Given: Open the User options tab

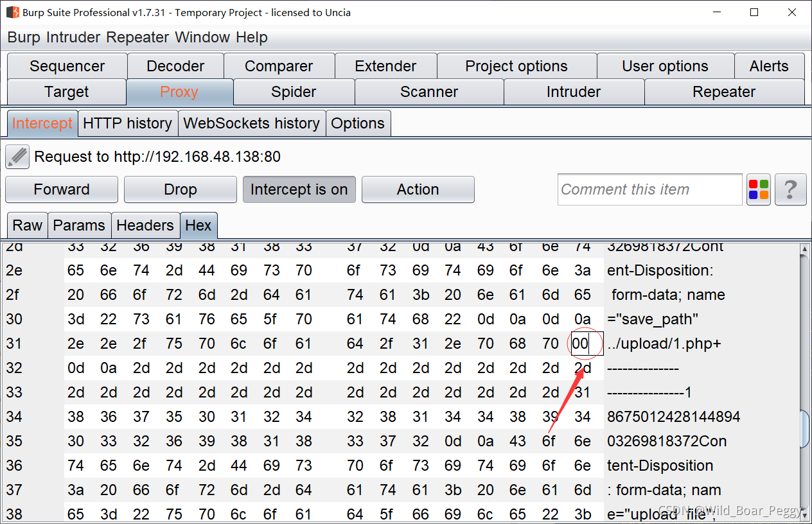Looking at the screenshot, I should coord(666,66).
